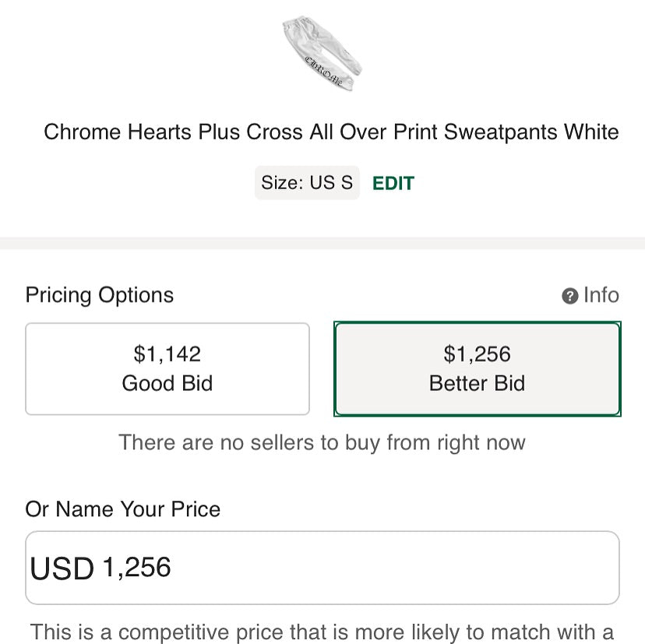This screenshot has height=644, width=645.
Task: Click the question mark Info icon
Action: click(x=570, y=296)
